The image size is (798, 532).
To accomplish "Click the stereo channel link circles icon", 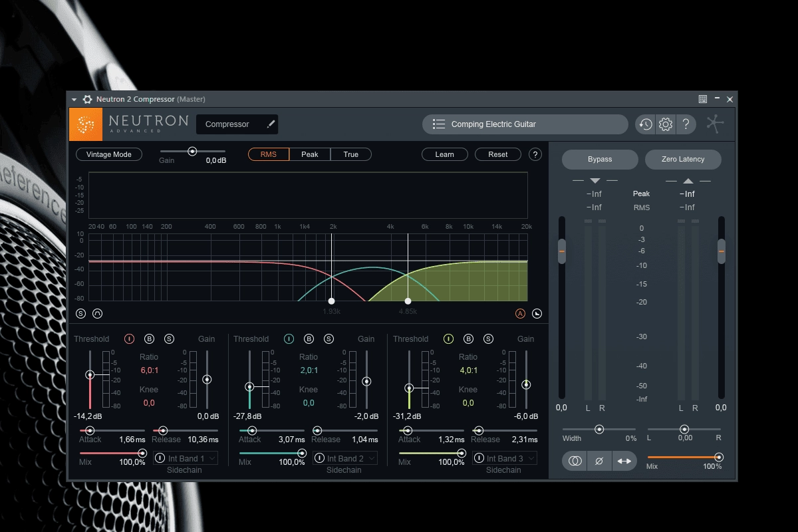I will [x=575, y=461].
